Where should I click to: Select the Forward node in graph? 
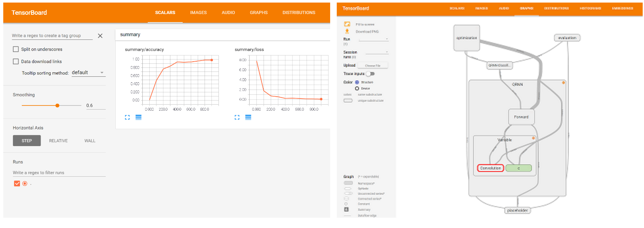(521, 117)
